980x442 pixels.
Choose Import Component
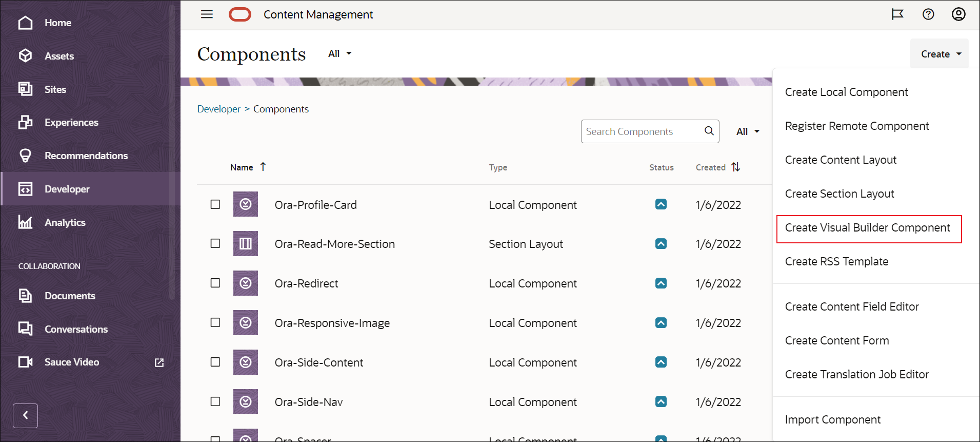point(833,419)
